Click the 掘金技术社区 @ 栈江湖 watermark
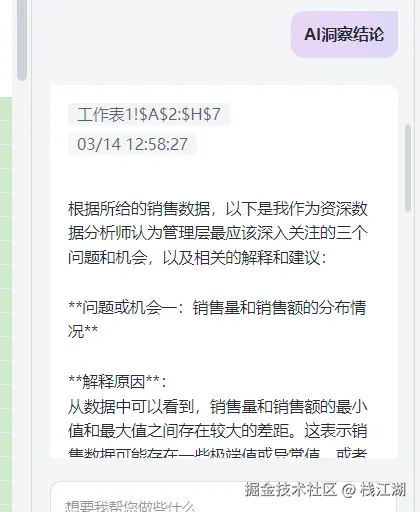Viewport: 420px width, 512px height. coord(325,490)
